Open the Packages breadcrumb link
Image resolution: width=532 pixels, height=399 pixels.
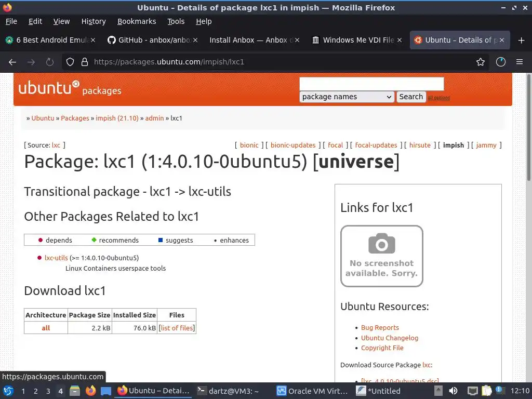(x=75, y=118)
